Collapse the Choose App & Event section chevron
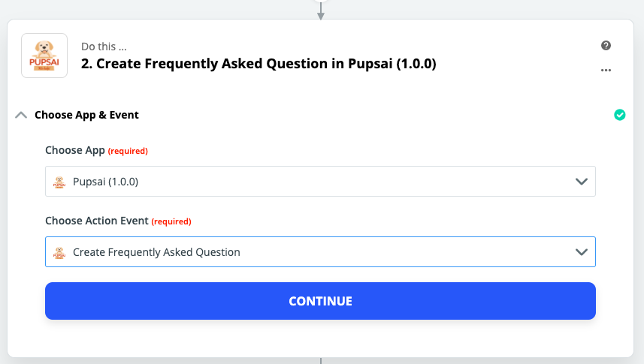This screenshot has width=644, height=364. (x=21, y=115)
